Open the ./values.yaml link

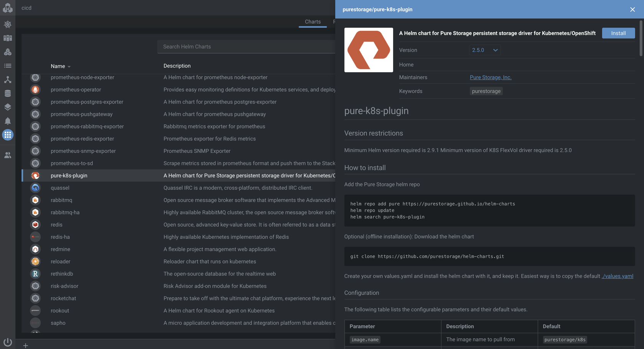pos(618,276)
